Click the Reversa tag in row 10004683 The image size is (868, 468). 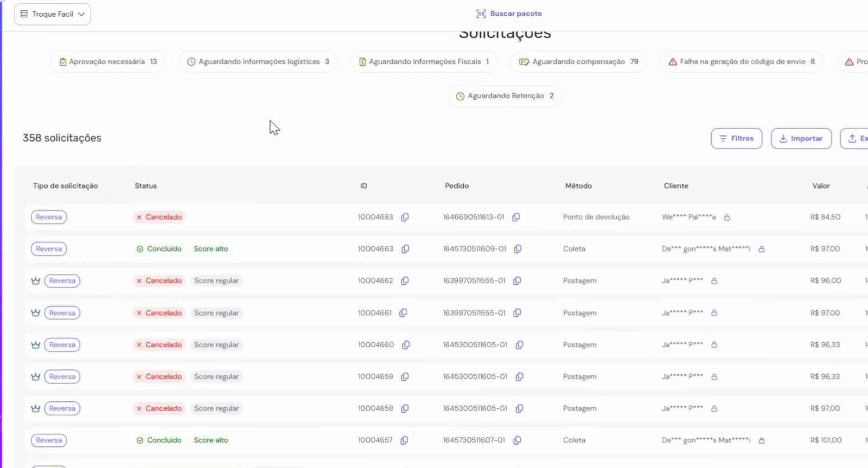click(x=49, y=217)
